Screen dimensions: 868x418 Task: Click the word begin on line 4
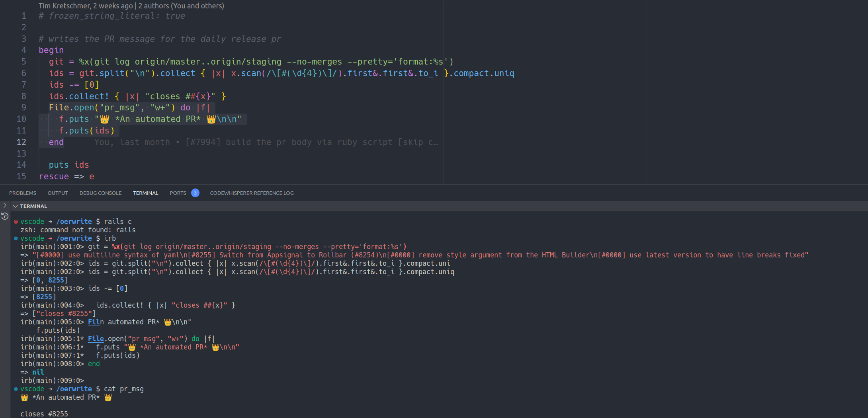click(51, 50)
